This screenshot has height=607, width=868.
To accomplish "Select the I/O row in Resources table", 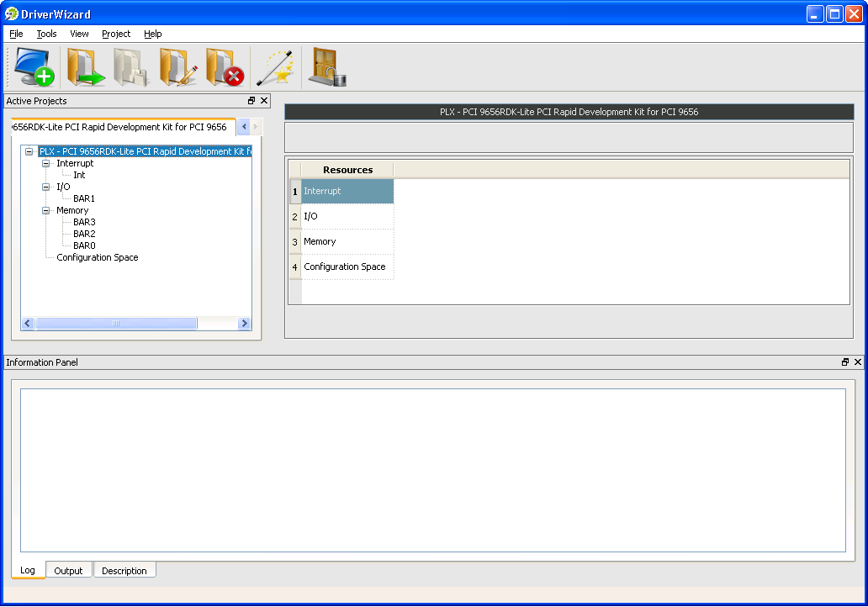I will 347,216.
